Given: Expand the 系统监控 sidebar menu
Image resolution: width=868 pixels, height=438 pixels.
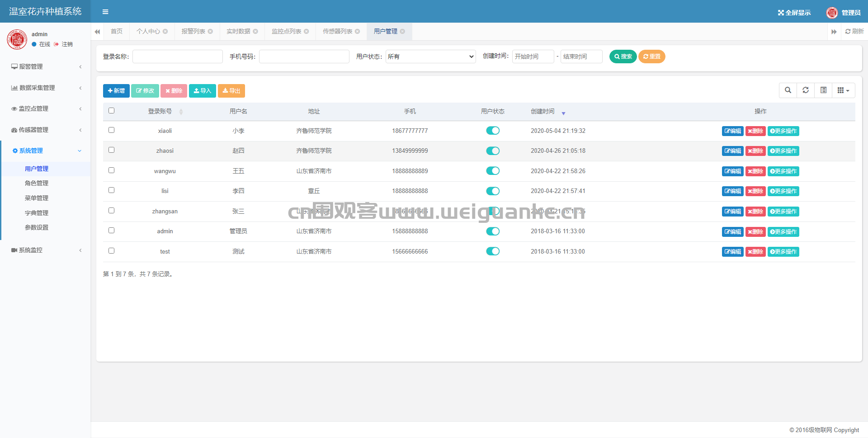Looking at the screenshot, I should [x=45, y=250].
